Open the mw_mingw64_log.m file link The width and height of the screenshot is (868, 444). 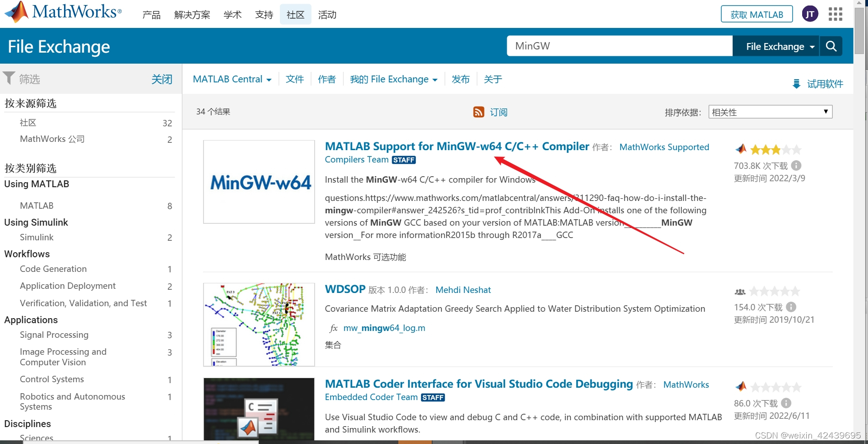tap(384, 328)
